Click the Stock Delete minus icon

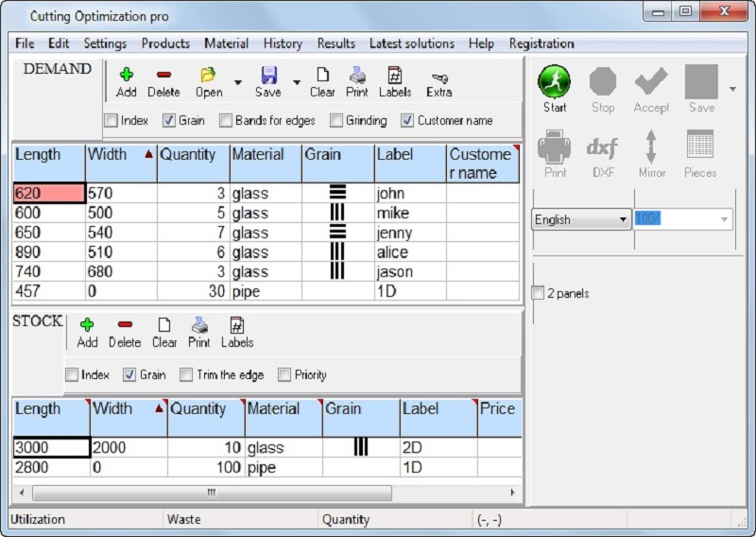[125, 324]
